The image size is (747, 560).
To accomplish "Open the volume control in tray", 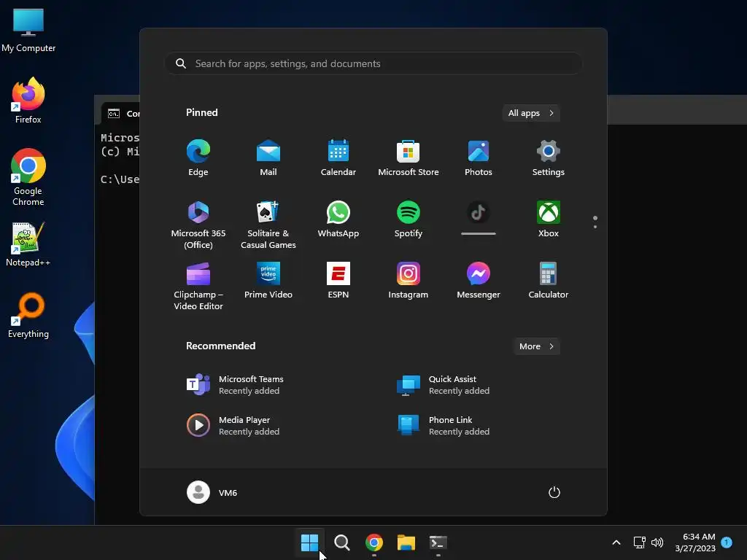I will tap(657, 542).
